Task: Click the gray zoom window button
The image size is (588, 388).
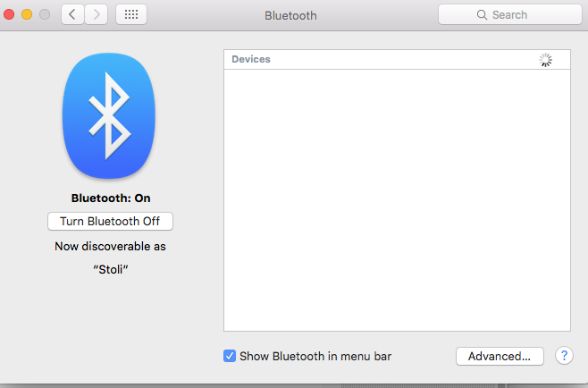Action: click(x=44, y=15)
